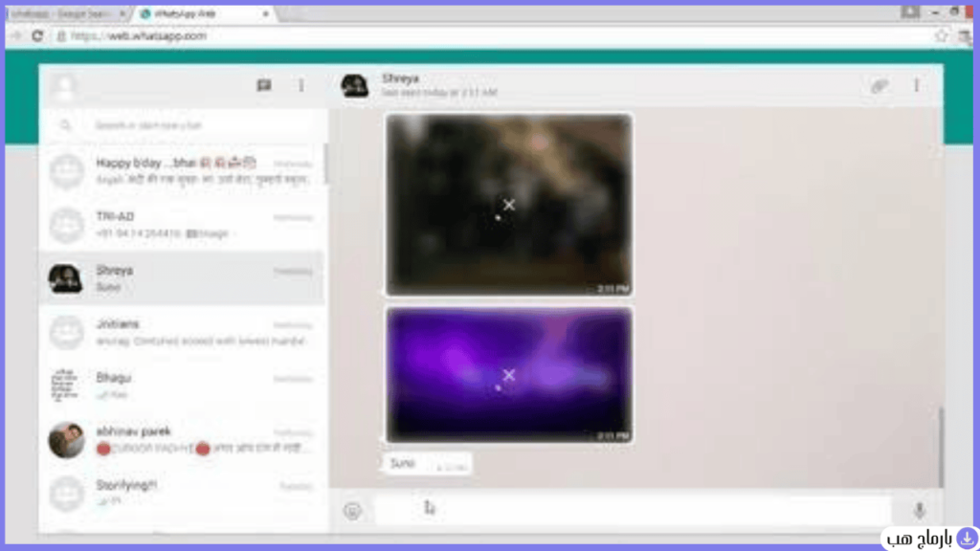Reload the page in the browser
Viewport: 980px width, 551px height.
37,35
